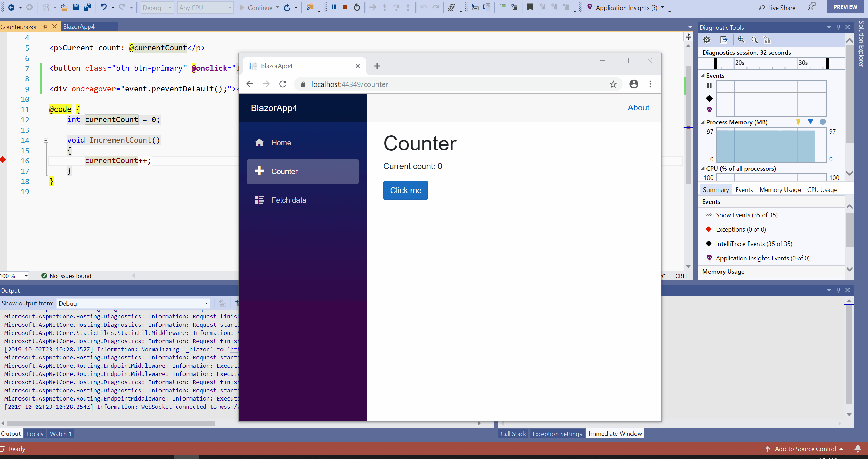Switch to the Memory Usage tab
The image size is (868, 459).
780,189
